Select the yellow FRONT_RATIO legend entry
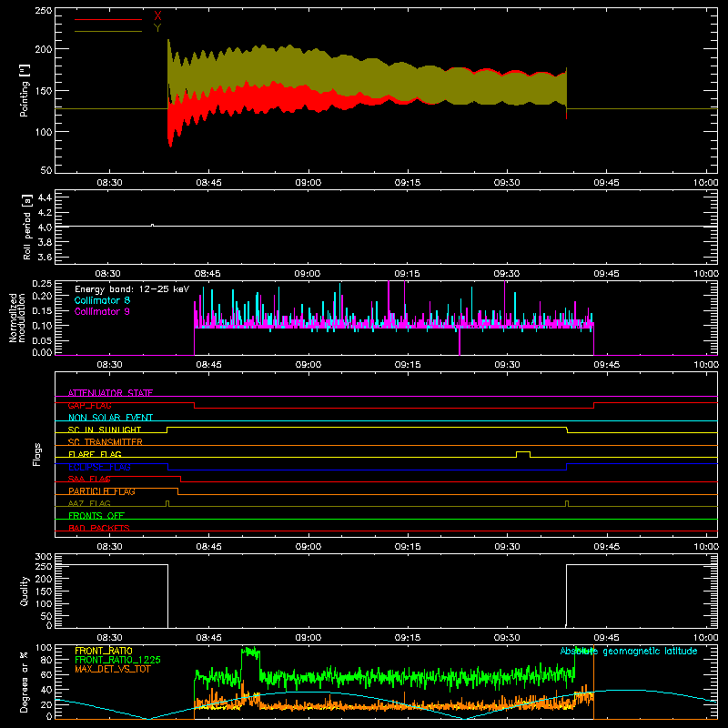728x728 pixels. (104, 651)
